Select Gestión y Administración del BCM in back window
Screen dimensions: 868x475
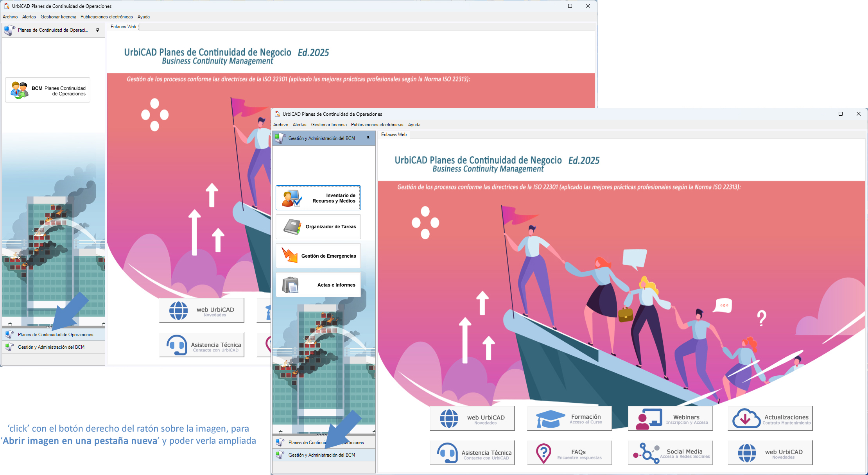pos(54,347)
